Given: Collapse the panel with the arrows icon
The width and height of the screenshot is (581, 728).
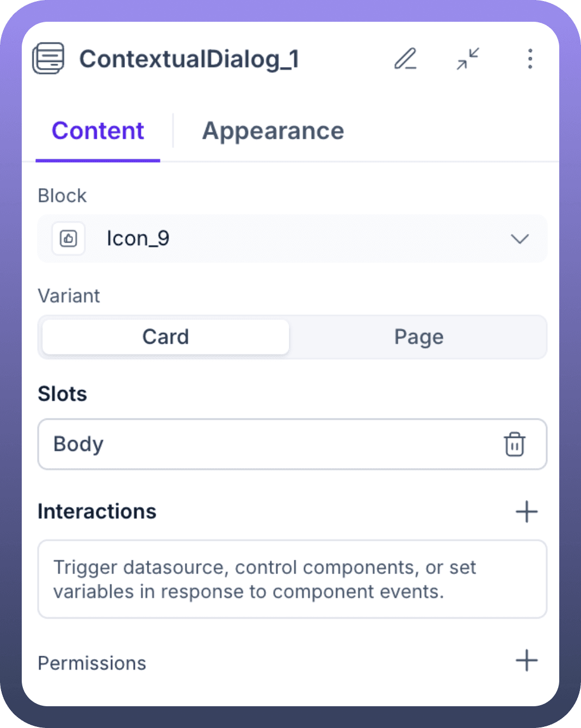Looking at the screenshot, I should pos(468,59).
